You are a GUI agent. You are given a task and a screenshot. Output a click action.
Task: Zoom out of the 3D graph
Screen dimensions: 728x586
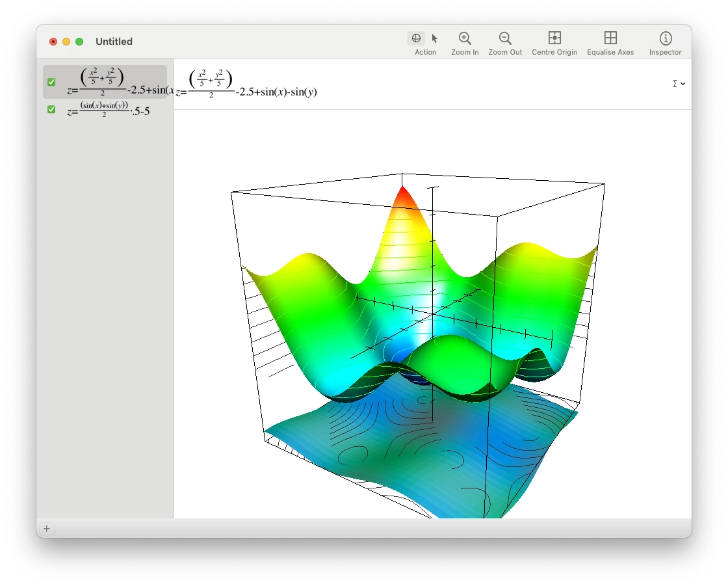[505, 44]
